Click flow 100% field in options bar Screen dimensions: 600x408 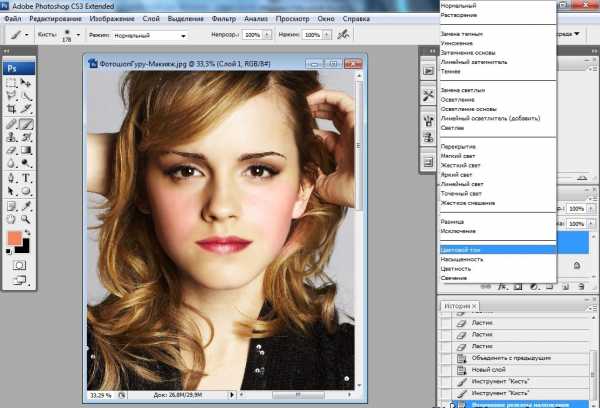click(312, 35)
